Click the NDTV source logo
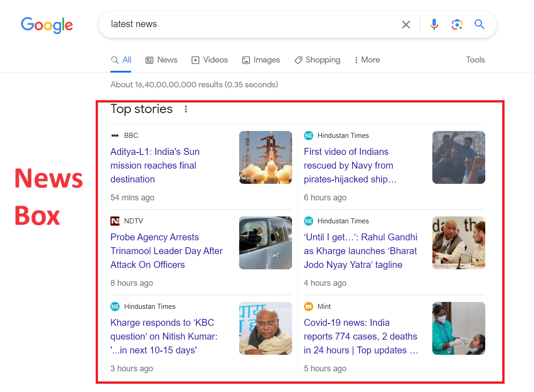534x392 pixels. [x=115, y=221]
